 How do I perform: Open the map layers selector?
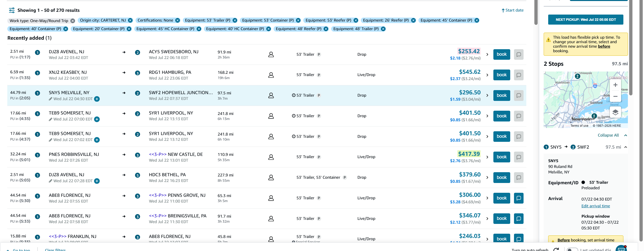coord(615,112)
